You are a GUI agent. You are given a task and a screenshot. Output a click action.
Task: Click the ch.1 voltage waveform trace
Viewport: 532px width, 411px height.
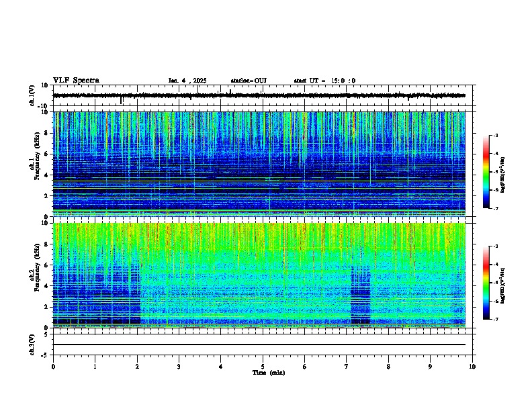coord(259,95)
